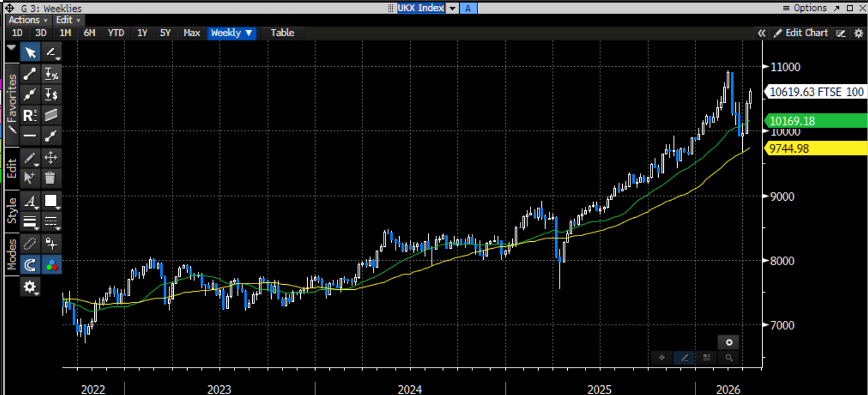
Task: Open the Weekly periodicity dropdown
Action: pyautogui.click(x=231, y=33)
